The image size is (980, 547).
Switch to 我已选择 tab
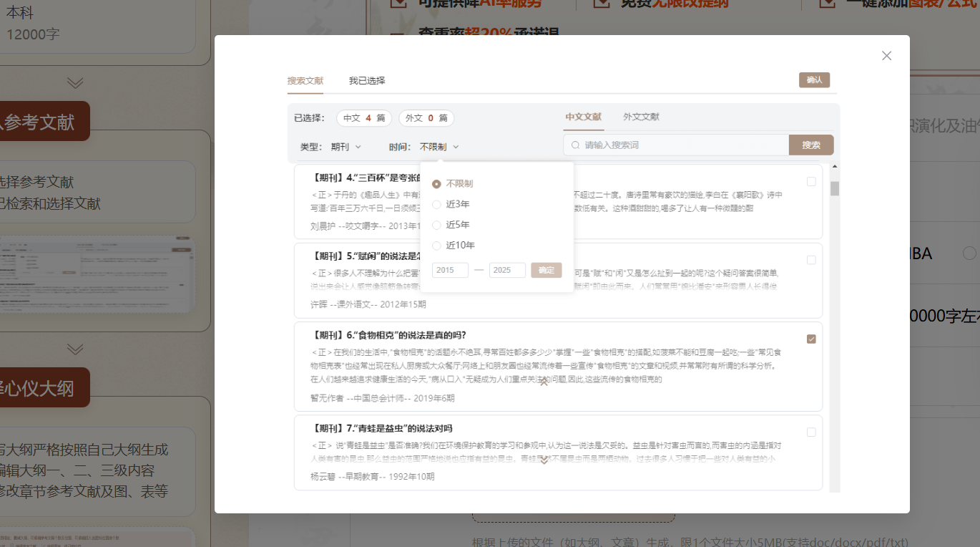click(x=367, y=81)
